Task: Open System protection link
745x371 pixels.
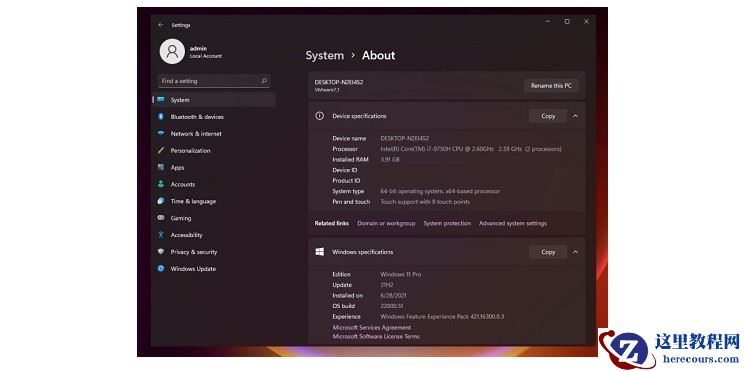Action: pyautogui.click(x=447, y=223)
